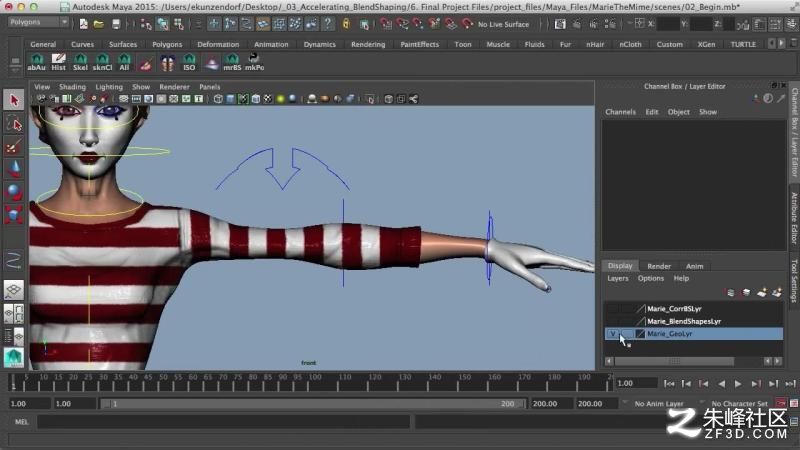800x450 pixels.
Task: Click the sknCl shelf button
Action: (x=102, y=62)
